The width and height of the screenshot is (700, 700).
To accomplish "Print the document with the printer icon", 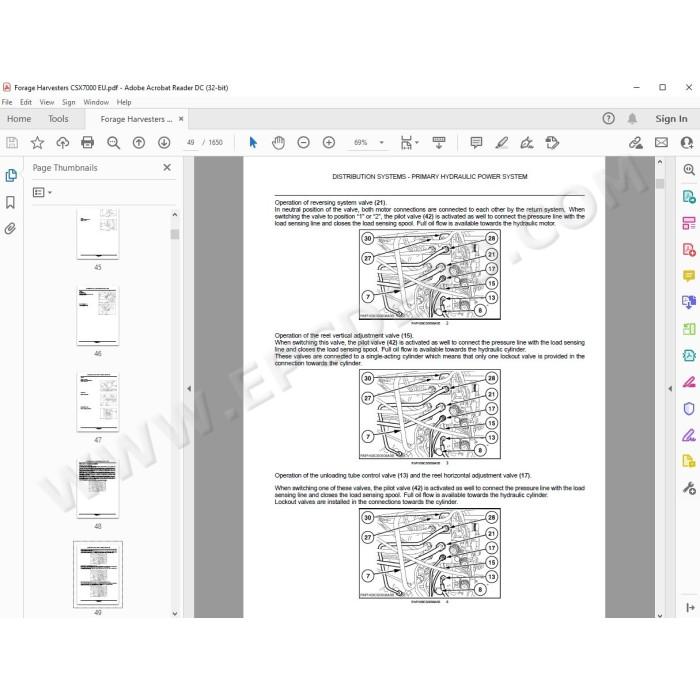I will [88, 142].
